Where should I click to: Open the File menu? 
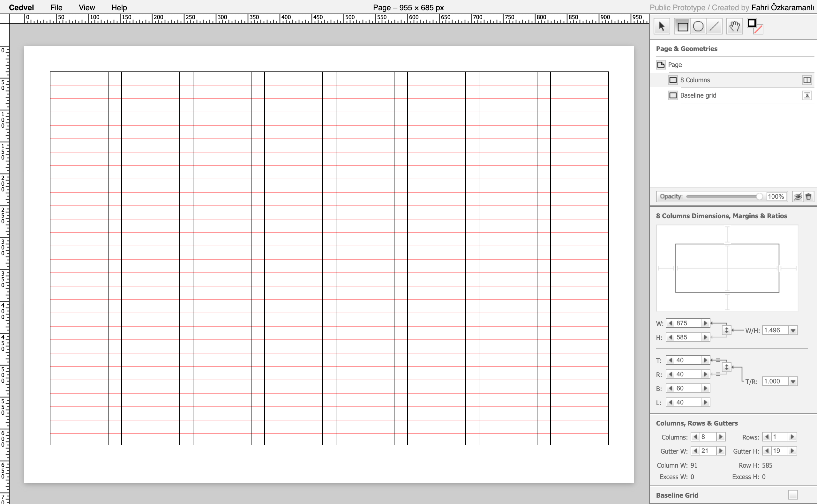56,7
